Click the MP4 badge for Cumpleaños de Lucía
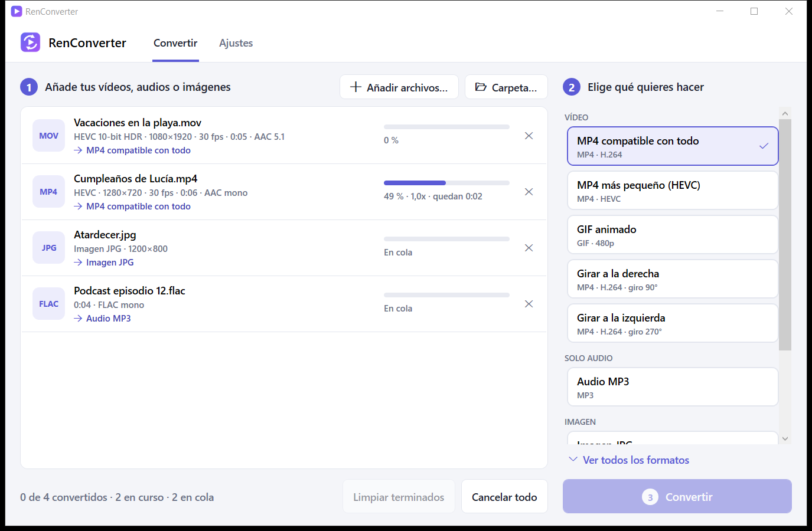This screenshot has width=812, height=531. coord(48,192)
